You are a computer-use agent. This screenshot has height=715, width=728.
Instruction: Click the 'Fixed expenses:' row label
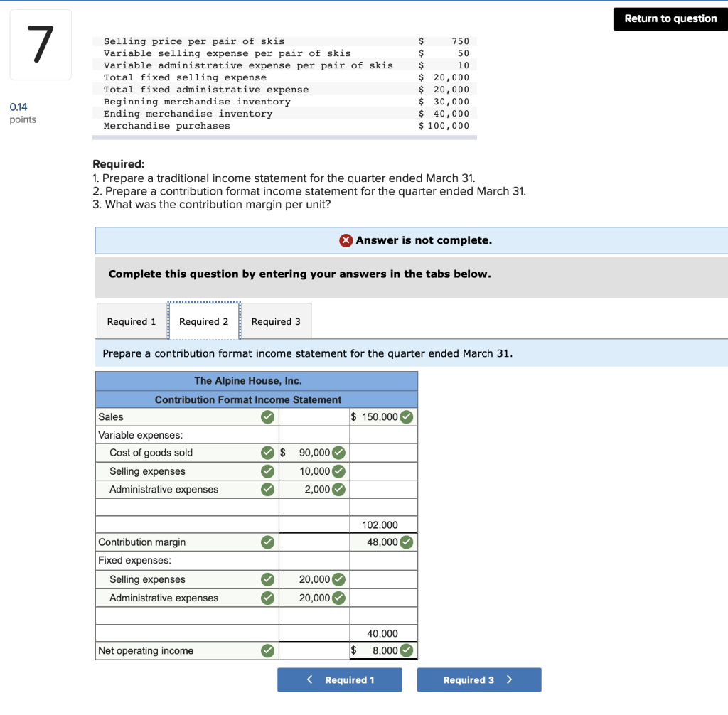(x=134, y=560)
